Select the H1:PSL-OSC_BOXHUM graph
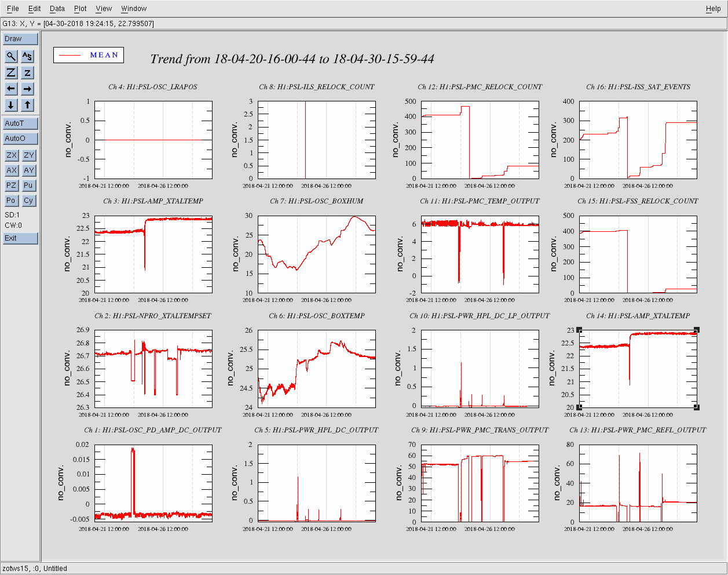The image size is (728, 575). 316,254
